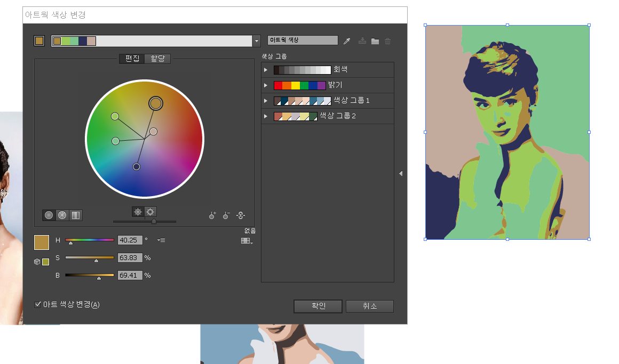Click the hue H slider
Viewport: 619px width, 364px height.
pyautogui.click(x=90, y=240)
